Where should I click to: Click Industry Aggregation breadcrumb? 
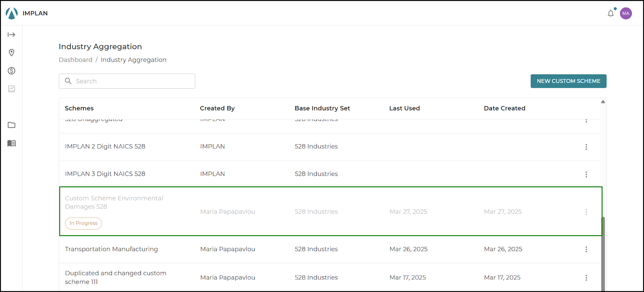[x=134, y=60]
